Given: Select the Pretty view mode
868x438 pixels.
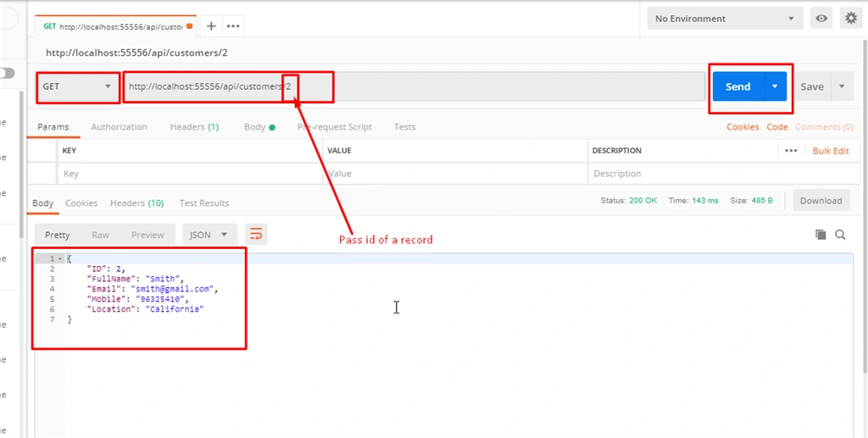Looking at the screenshot, I should pos(58,235).
